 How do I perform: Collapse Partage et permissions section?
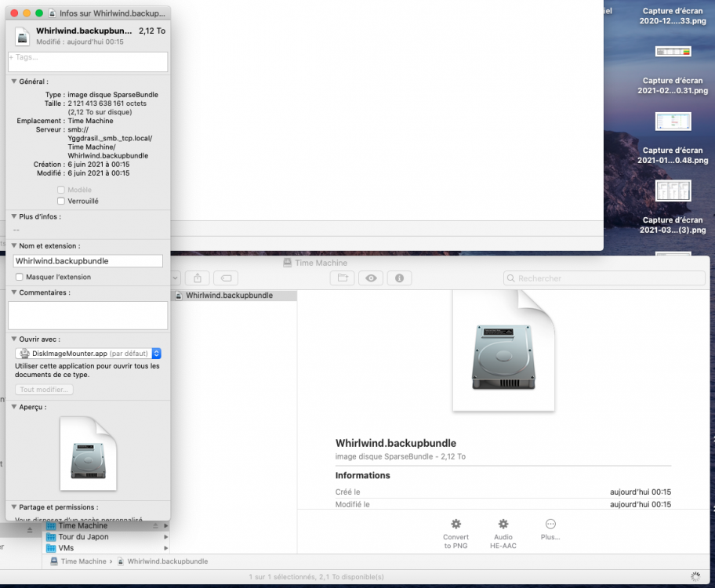tap(14, 506)
